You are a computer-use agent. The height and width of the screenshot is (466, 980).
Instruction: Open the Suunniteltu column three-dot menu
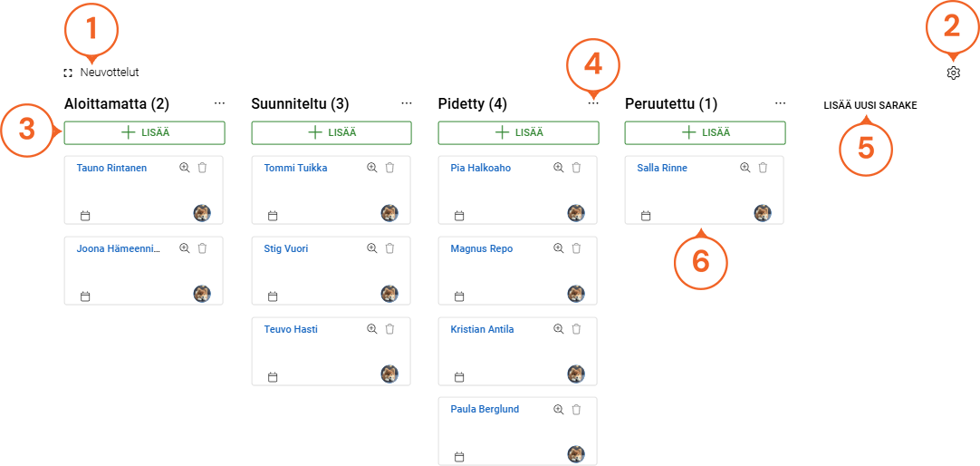coord(407,103)
